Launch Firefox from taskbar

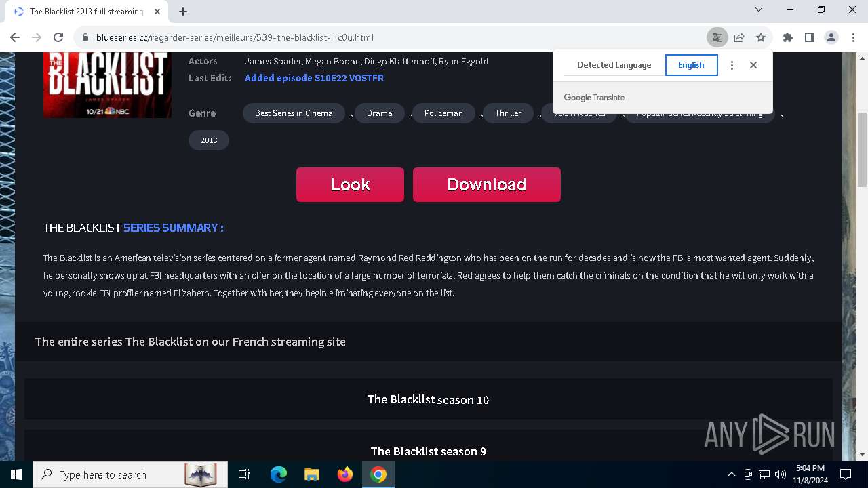coord(345,474)
